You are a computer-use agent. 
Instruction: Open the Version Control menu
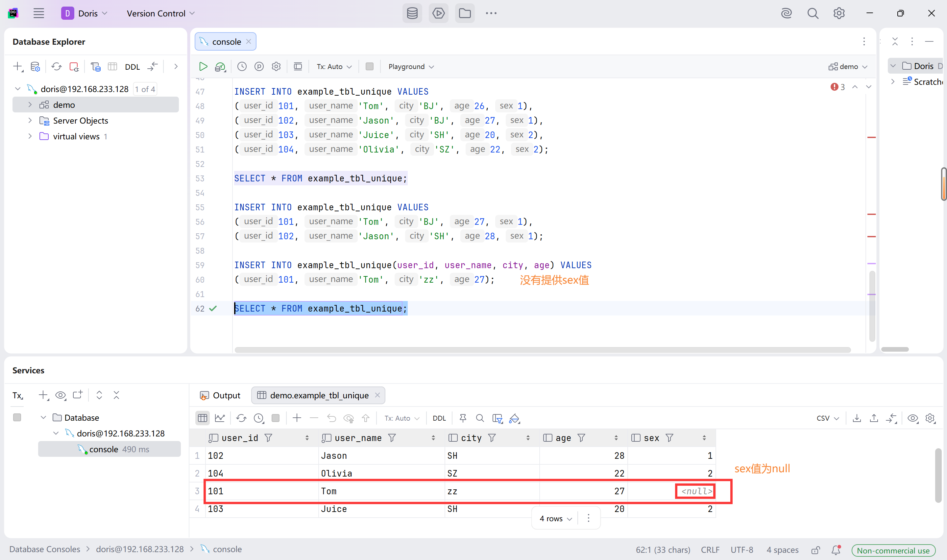[x=161, y=13]
